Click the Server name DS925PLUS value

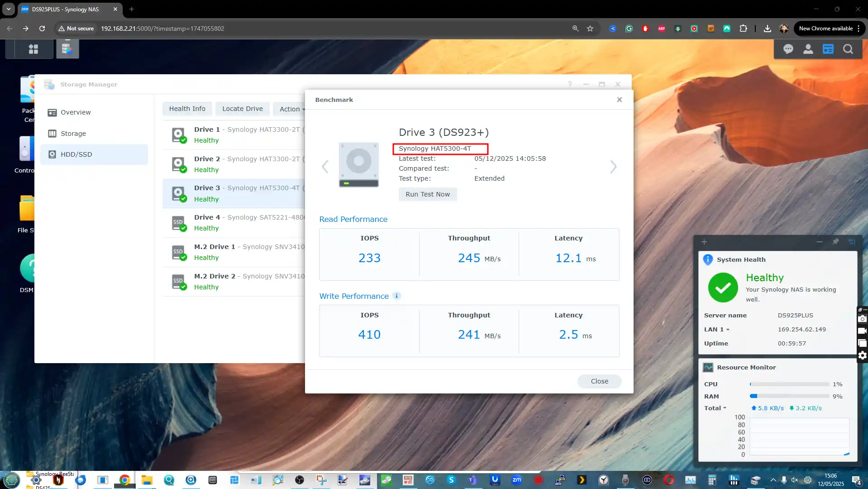point(795,315)
